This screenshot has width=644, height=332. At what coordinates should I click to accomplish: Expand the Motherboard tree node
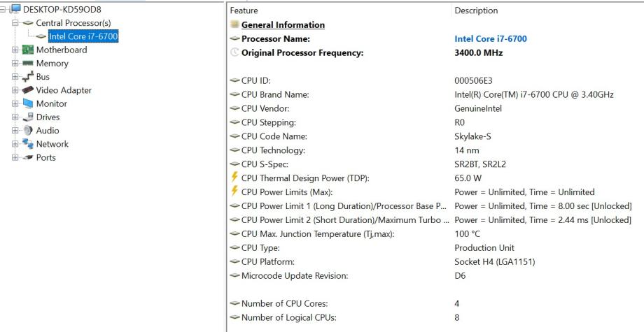coord(15,50)
